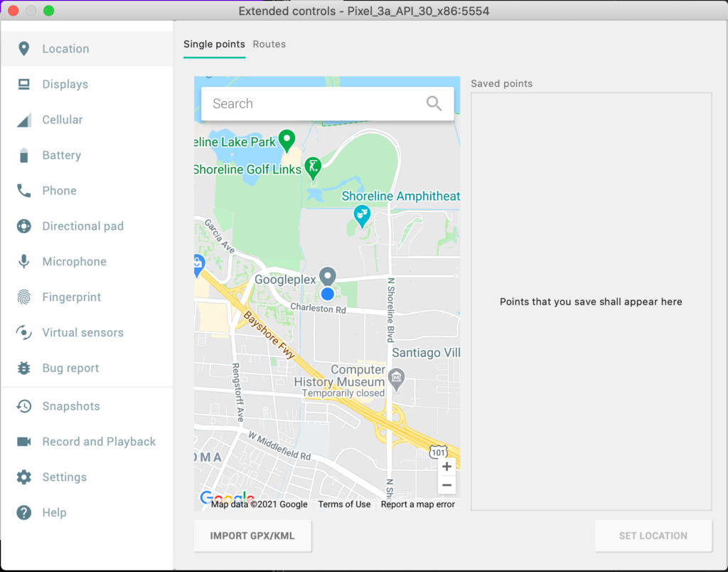
Task: Open the Cellular section
Action: pyautogui.click(x=63, y=120)
